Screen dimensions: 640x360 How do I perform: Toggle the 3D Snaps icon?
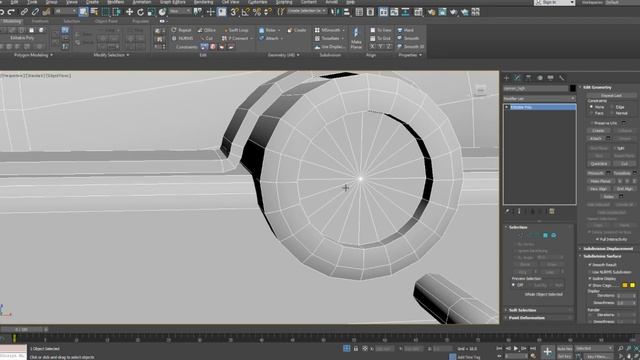click(235, 12)
